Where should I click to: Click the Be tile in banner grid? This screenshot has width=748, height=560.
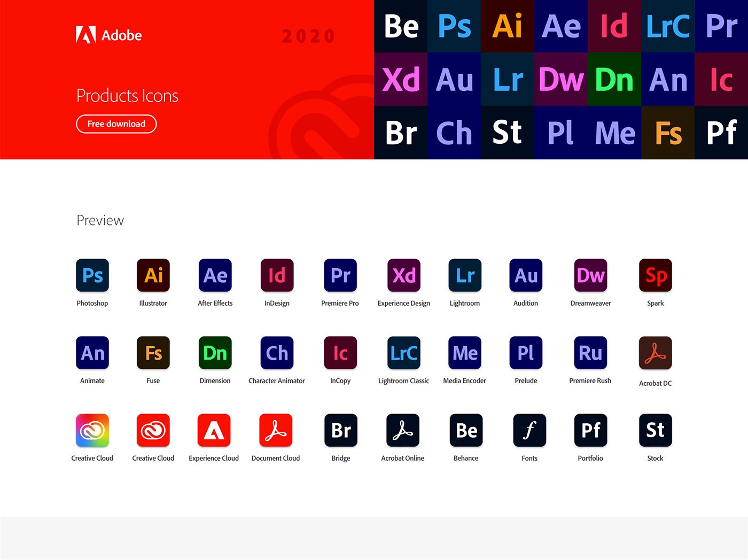click(401, 26)
